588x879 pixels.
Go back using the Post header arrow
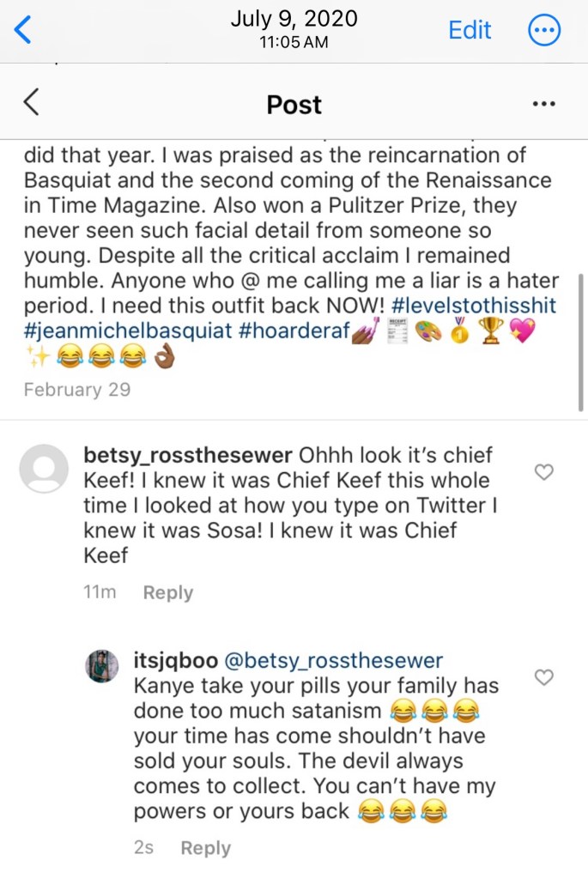(x=31, y=104)
